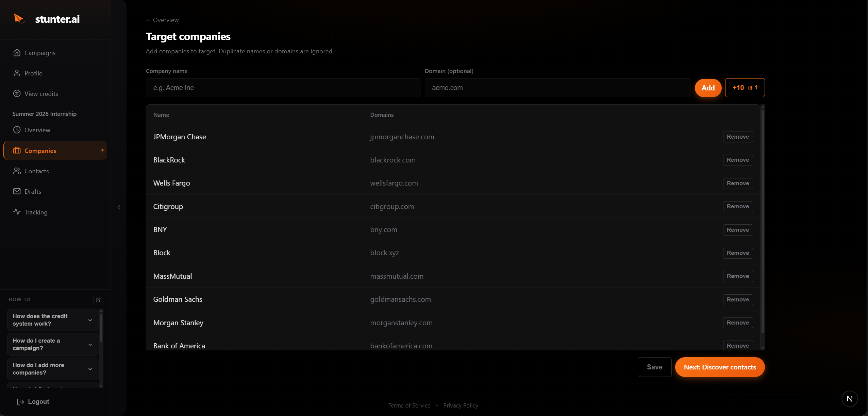Click the 'JPMorgan Chase' company name

pyautogui.click(x=180, y=137)
